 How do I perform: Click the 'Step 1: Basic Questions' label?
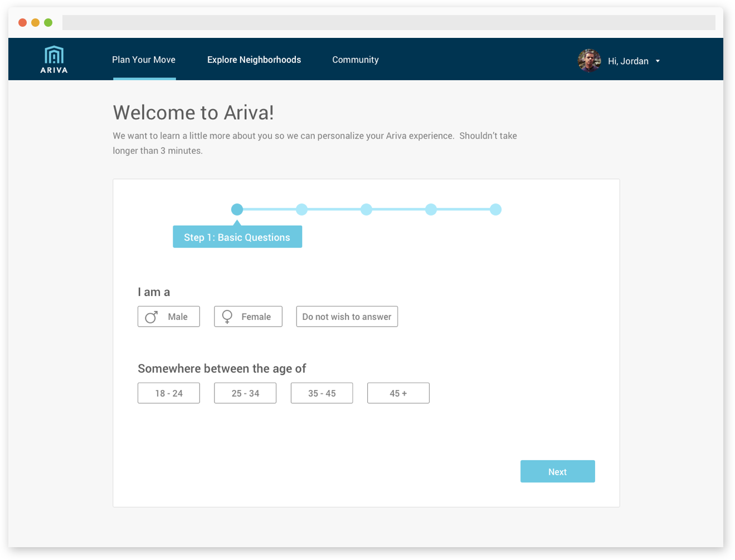coord(237,237)
